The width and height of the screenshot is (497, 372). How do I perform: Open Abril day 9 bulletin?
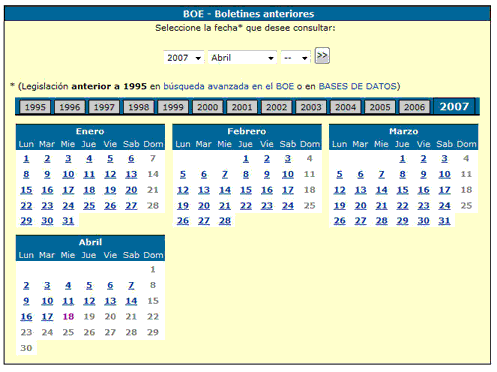pos(26,301)
